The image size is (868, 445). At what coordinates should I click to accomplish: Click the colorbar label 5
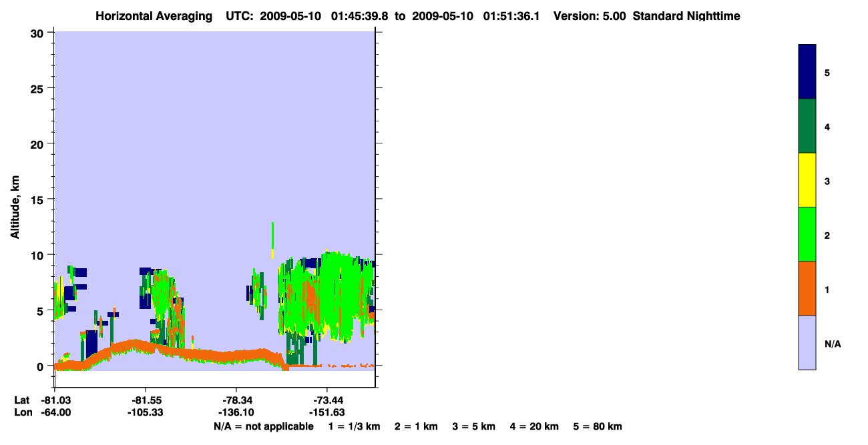tap(827, 73)
